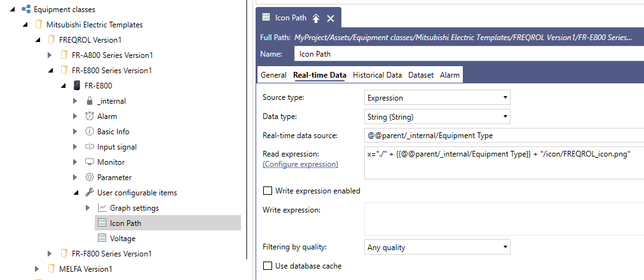
Task: Click the FR-E800 Series Version1 folder icon
Action: click(64, 70)
